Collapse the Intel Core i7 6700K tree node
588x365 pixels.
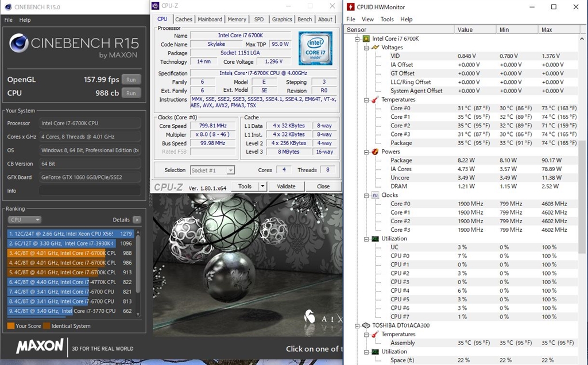[x=357, y=38]
